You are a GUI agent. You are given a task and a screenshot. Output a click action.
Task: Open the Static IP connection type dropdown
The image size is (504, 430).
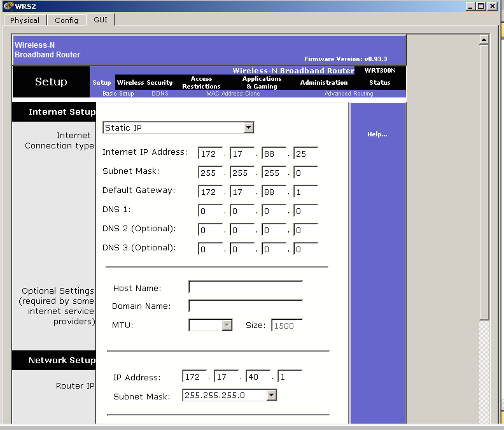[x=178, y=128]
